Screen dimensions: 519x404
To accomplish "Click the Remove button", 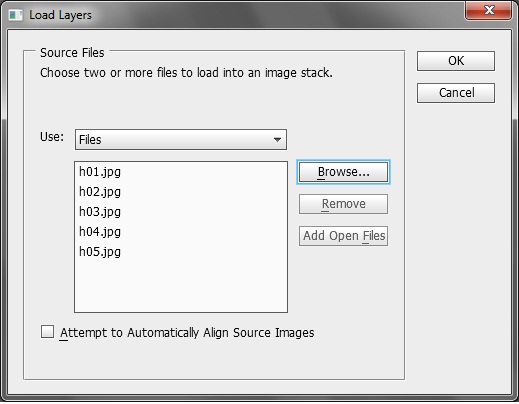I will pyautogui.click(x=343, y=204).
